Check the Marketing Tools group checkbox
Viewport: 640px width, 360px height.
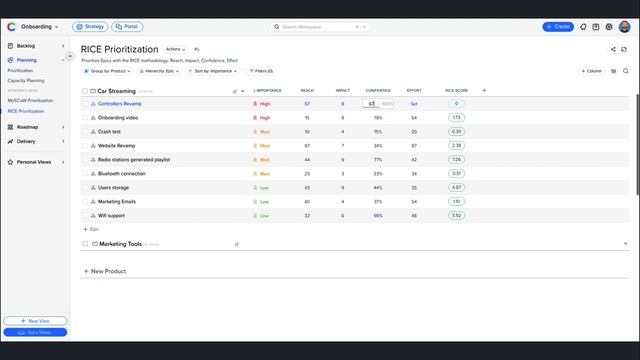click(85, 244)
